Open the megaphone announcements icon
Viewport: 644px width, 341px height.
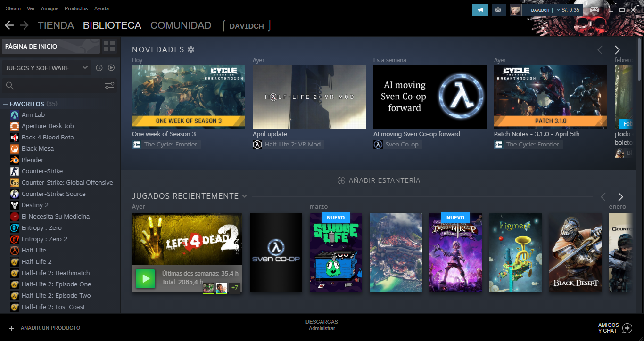pyautogui.click(x=480, y=10)
